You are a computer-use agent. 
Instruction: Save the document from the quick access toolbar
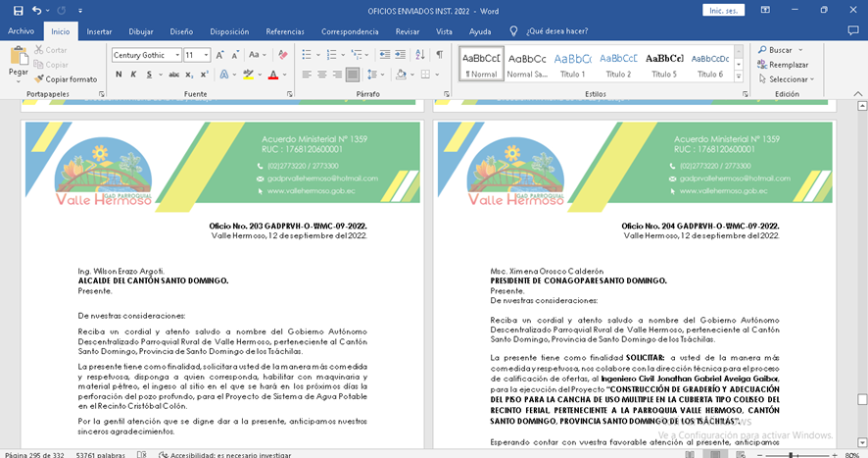[18, 10]
